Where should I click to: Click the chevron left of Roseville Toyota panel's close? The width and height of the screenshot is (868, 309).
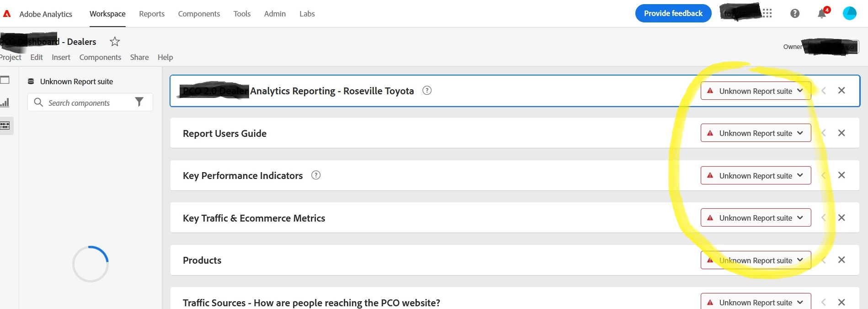point(823,91)
